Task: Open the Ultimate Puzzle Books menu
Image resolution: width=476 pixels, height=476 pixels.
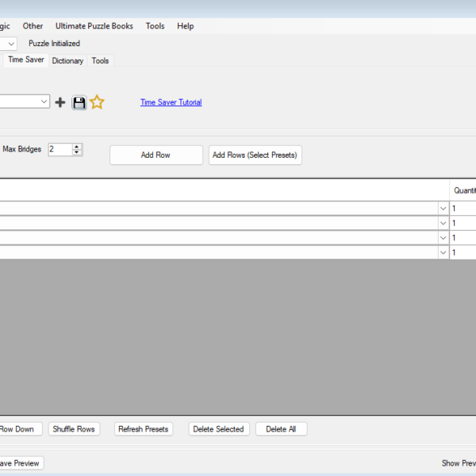Action: 94,26
